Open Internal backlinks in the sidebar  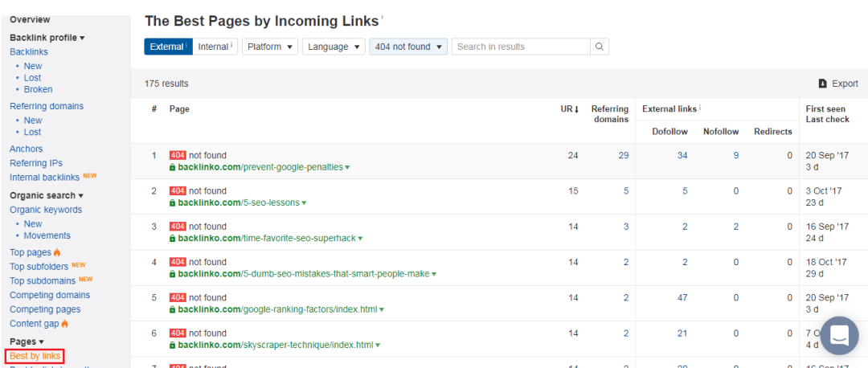(45, 178)
